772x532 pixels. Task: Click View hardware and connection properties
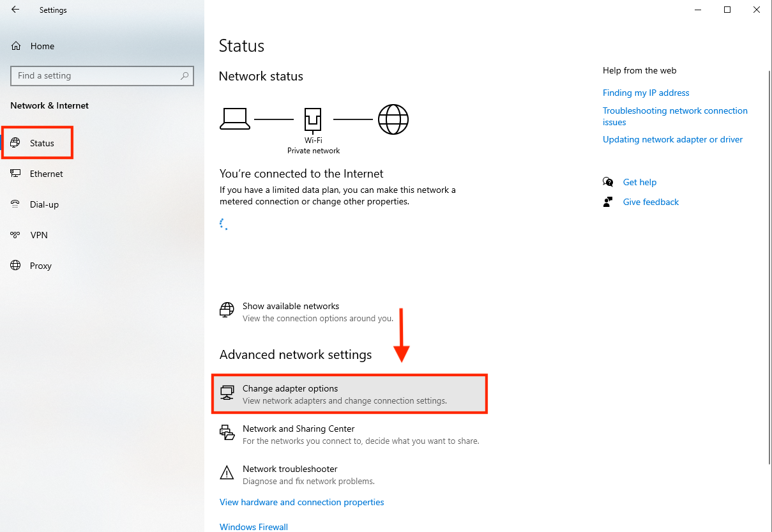coord(301,502)
